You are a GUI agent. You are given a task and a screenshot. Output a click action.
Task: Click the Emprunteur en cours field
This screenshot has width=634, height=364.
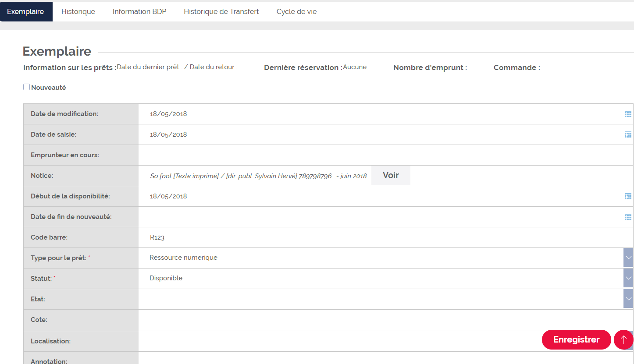[386, 155]
